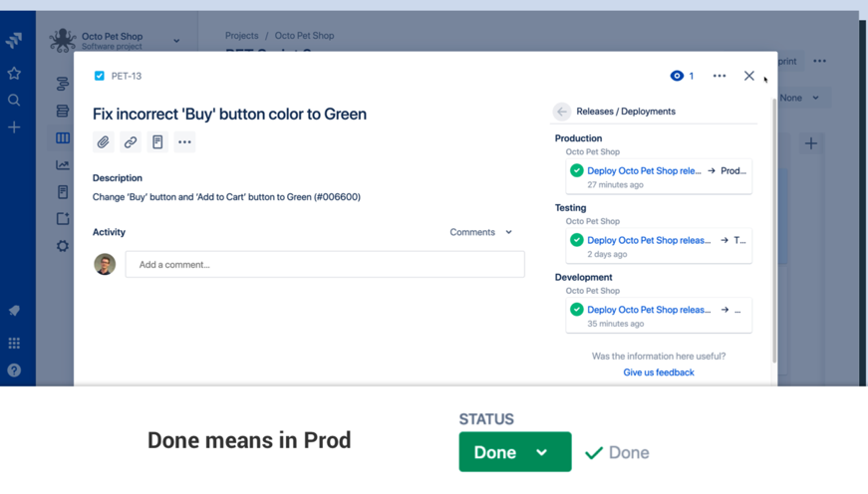Click the Give us feedback link
The height and width of the screenshot is (494, 868).
point(659,372)
